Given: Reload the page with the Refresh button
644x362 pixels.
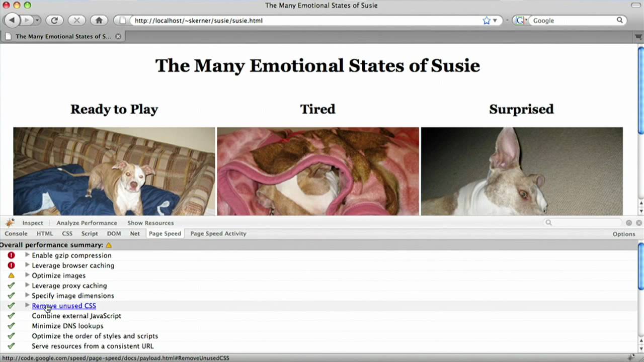Looking at the screenshot, I should tap(54, 20).
